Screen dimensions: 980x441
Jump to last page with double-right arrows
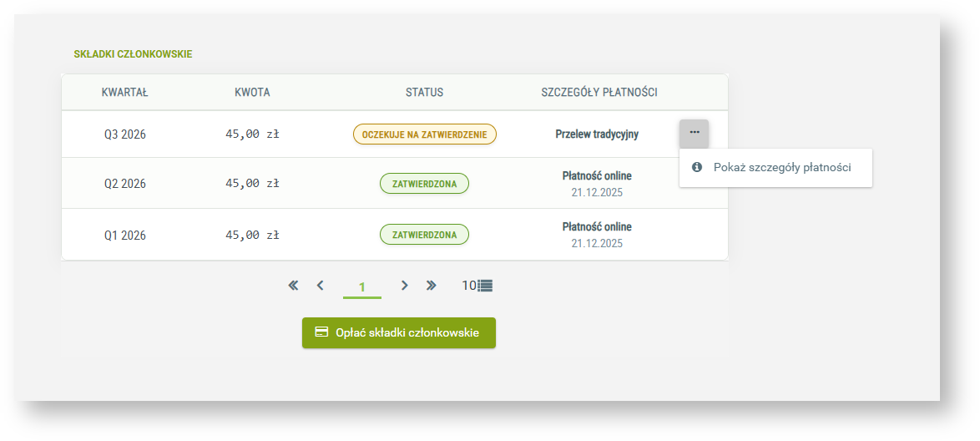(x=431, y=286)
